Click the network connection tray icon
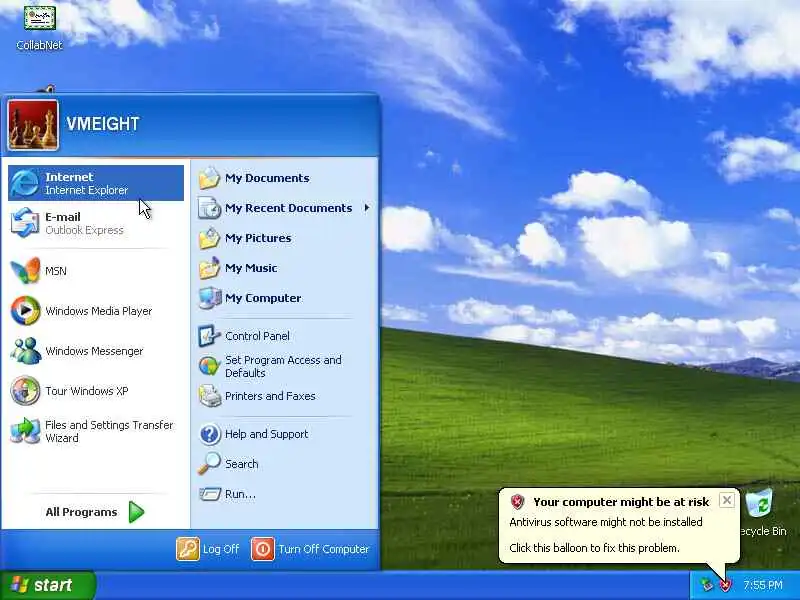The width and height of the screenshot is (800, 600). click(706, 585)
